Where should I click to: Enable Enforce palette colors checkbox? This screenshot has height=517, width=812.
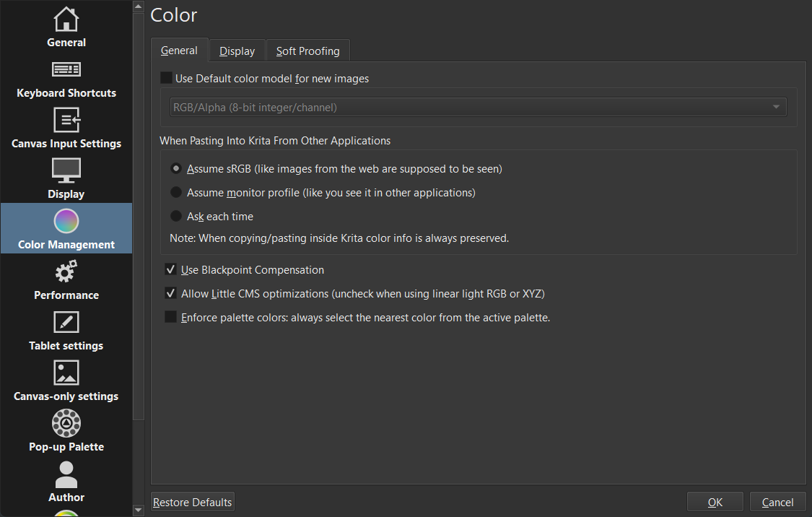pyautogui.click(x=171, y=317)
